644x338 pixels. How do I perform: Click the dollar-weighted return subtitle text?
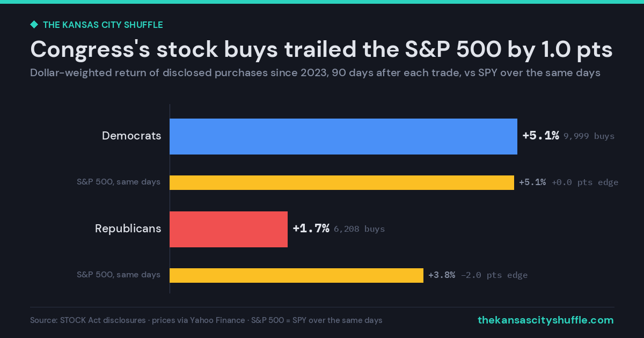click(315, 73)
